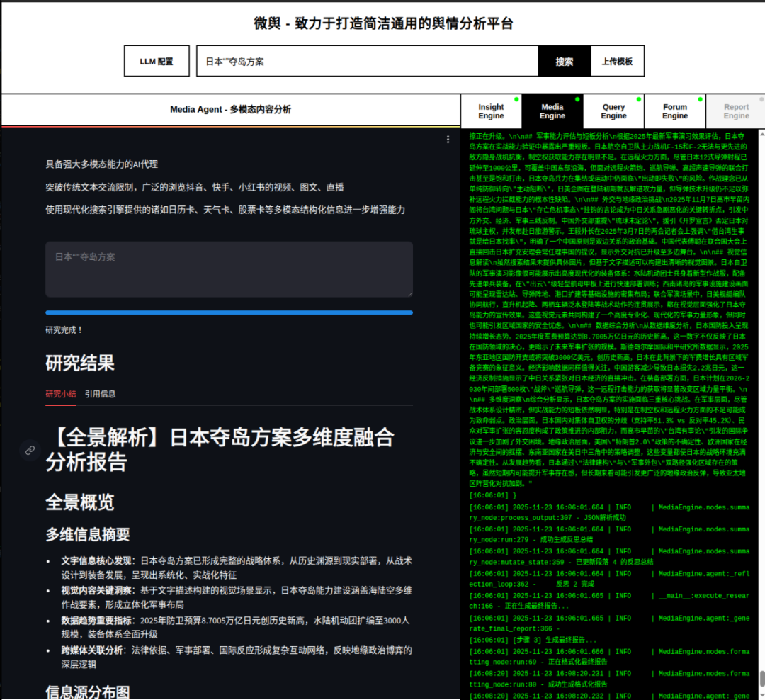Switch to the Report Engine tab
765x700 pixels.
pos(736,111)
